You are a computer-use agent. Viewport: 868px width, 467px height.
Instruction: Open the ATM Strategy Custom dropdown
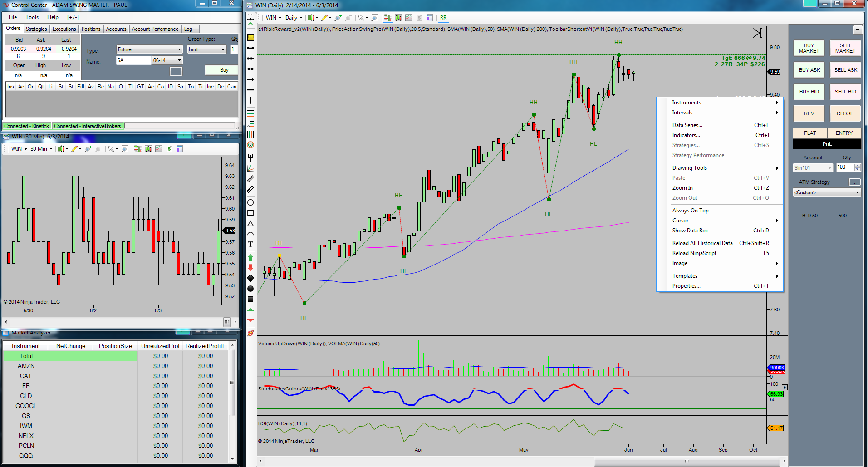(x=827, y=192)
